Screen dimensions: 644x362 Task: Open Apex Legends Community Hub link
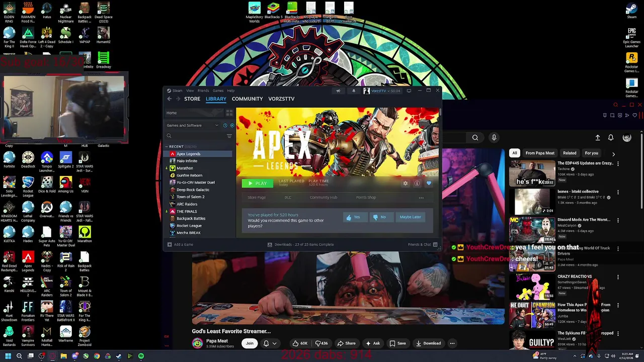pos(324,198)
